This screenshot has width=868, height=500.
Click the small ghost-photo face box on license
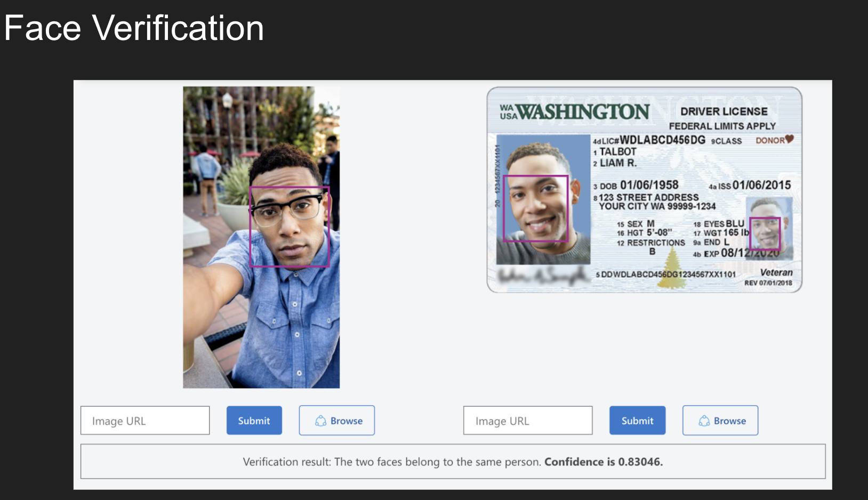coord(765,233)
